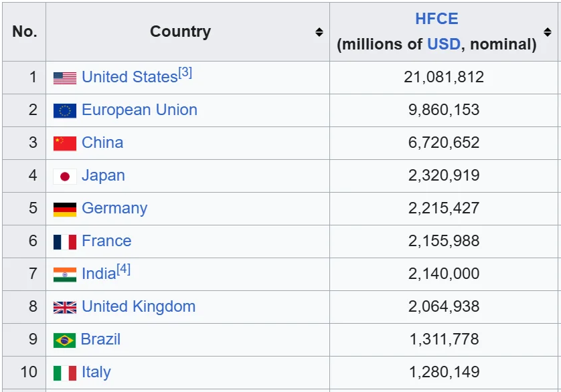Image resolution: width=561 pixels, height=392 pixels.
Task: Open the USD currency link
Action: 444,45
